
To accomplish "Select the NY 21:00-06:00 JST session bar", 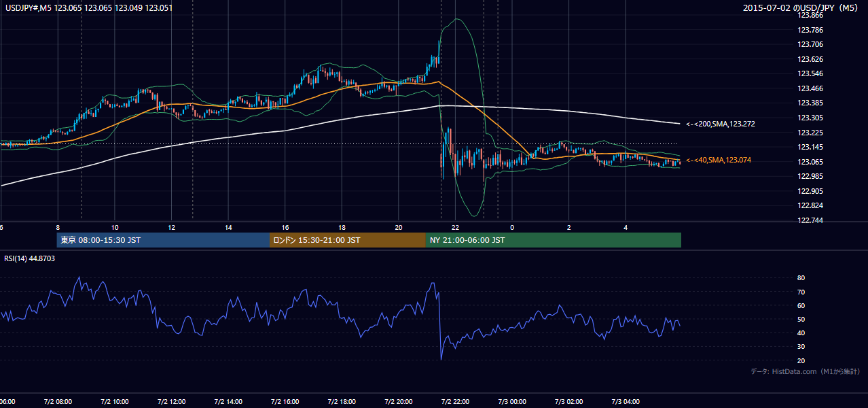I will coord(554,240).
